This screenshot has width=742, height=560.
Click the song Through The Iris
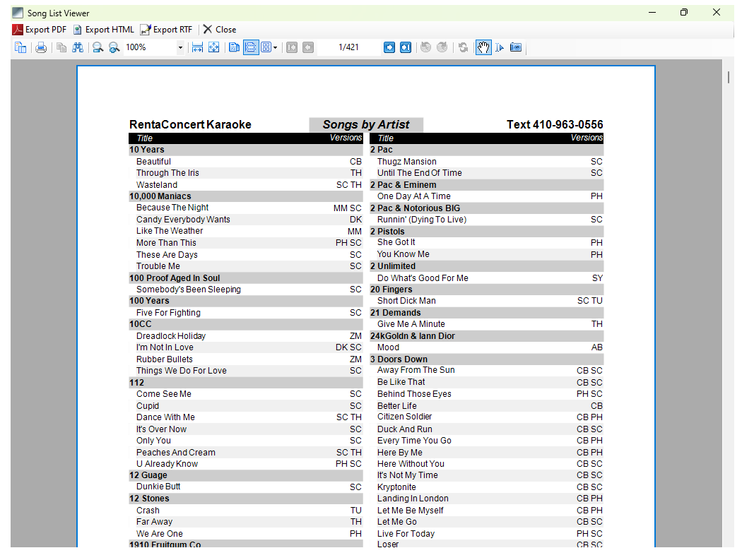(167, 173)
